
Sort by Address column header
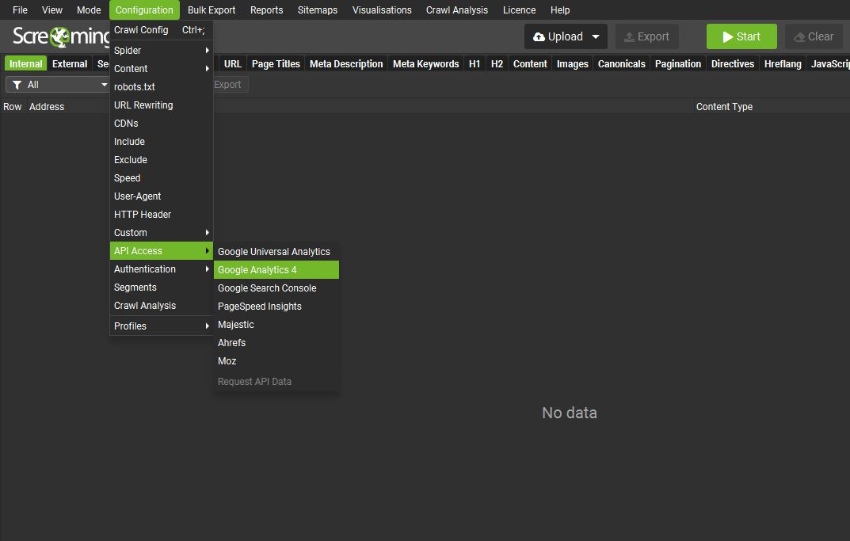point(47,107)
